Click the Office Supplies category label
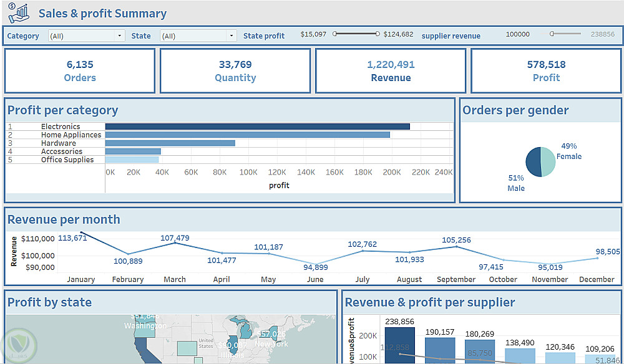This screenshot has width=624, height=364. (x=67, y=160)
